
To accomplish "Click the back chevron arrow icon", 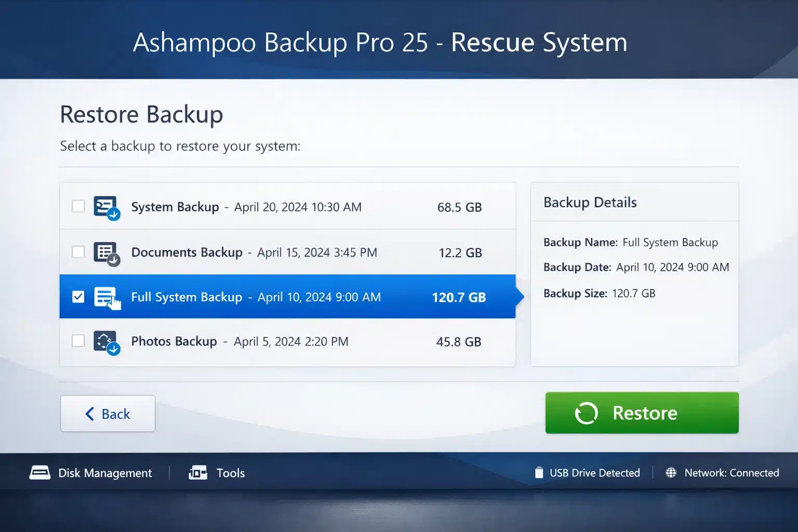I will (89, 414).
